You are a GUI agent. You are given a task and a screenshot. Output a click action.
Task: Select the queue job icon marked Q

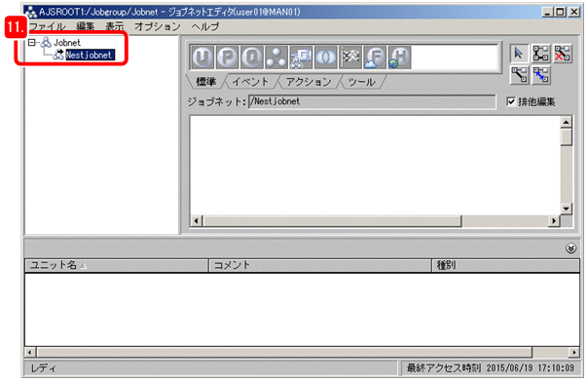(x=251, y=57)
